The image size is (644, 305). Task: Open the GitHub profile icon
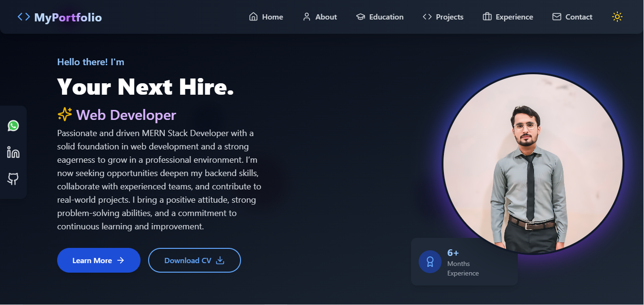[13, 179]
